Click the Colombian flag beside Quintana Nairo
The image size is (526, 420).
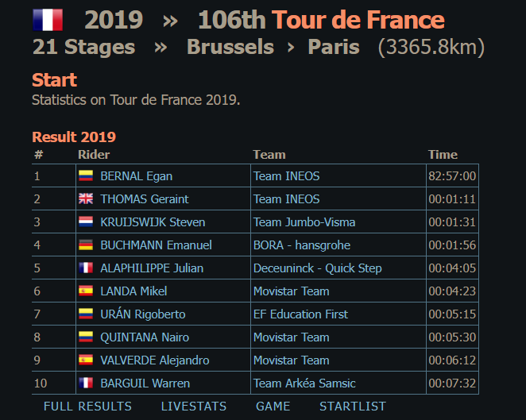(x=86, y=337)
